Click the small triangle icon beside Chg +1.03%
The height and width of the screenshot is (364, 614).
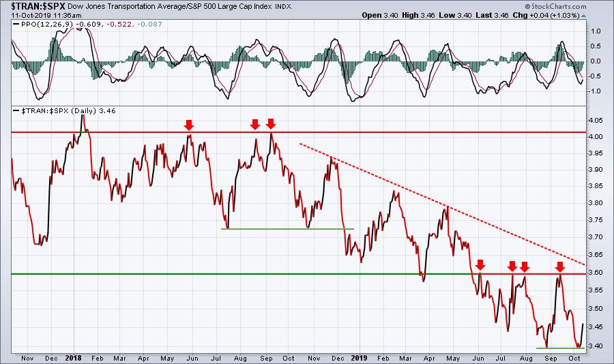(x=583, y=16)
